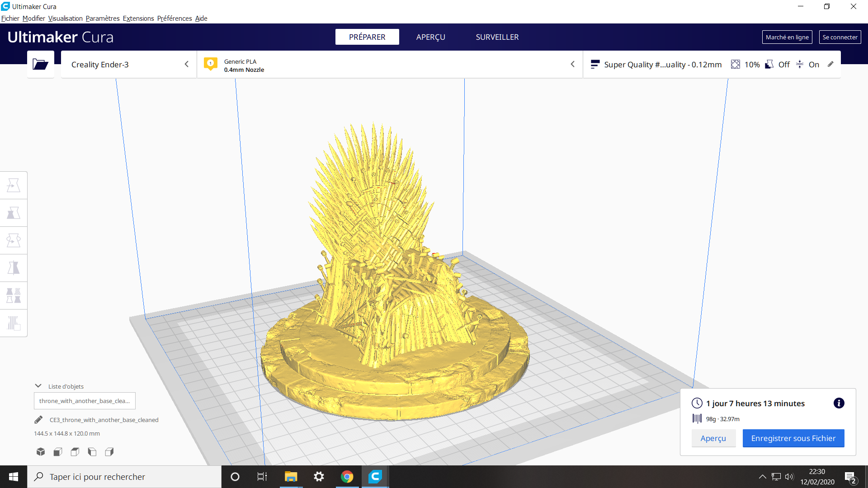Collapse the Liste d'objets section
Image resolution: width=868 pixels, height=488 pixels.
tap(38, 386)
